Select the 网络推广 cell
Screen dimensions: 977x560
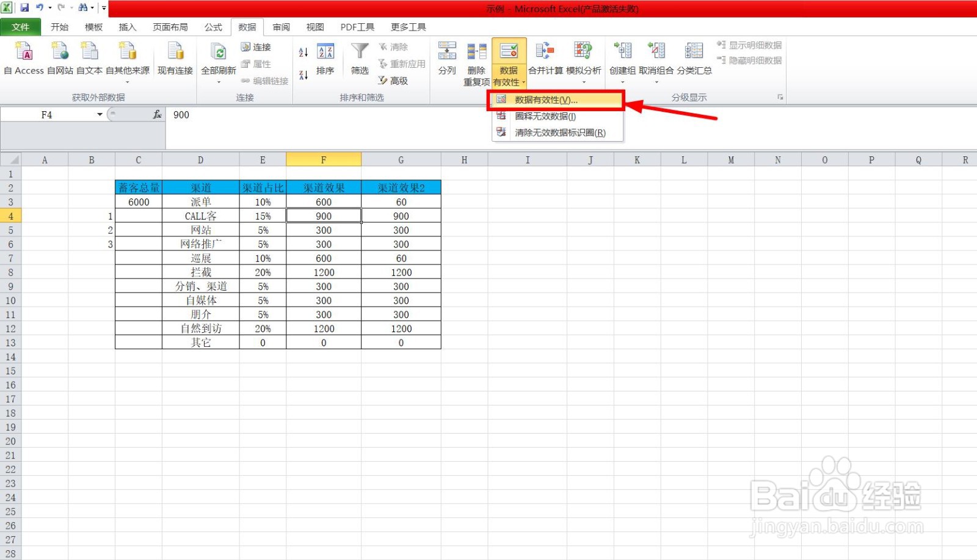200,244
